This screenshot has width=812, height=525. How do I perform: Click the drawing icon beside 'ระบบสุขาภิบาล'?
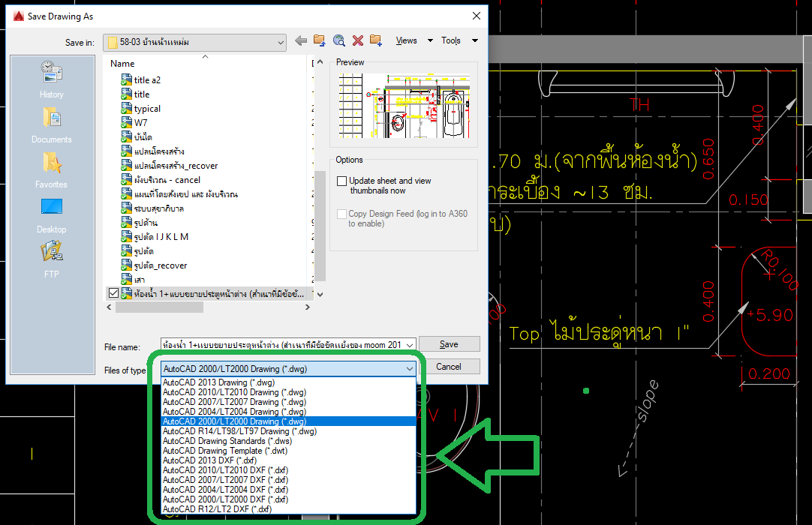pos(126,208)
